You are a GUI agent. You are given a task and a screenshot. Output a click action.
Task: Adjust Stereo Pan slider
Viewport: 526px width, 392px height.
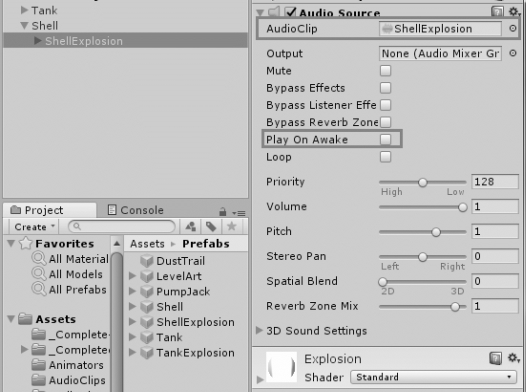pos(423,257)
